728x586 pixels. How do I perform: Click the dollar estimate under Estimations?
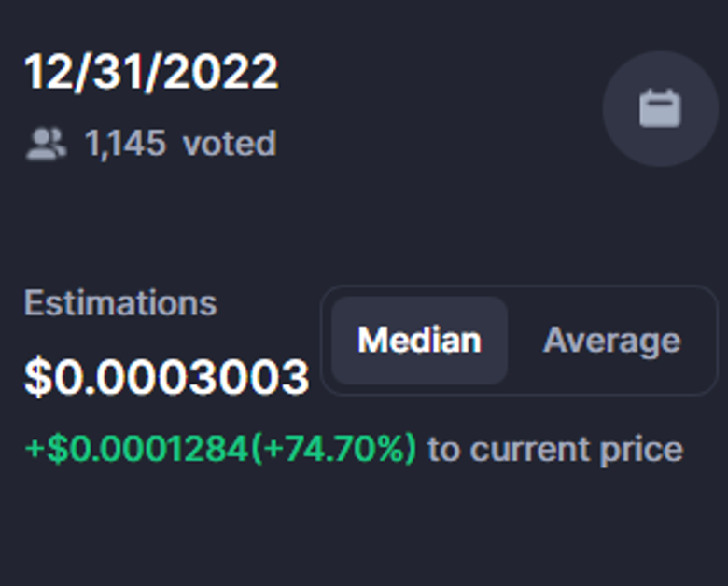tap(166, 377)
